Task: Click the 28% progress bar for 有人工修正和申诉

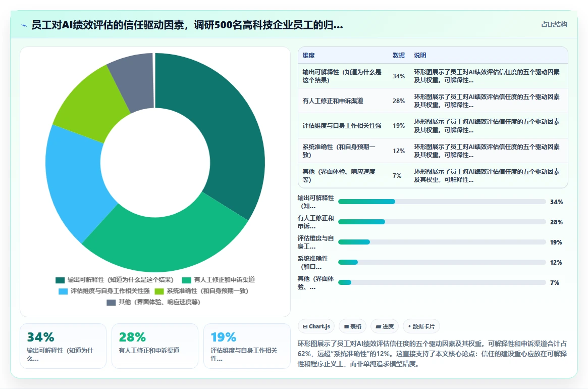Action: pyautogui.click(x=442, y=222)
